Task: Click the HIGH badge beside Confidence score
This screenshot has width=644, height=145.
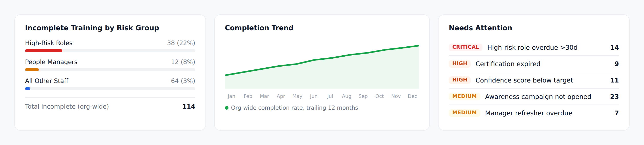Action: tap(459, 80)
